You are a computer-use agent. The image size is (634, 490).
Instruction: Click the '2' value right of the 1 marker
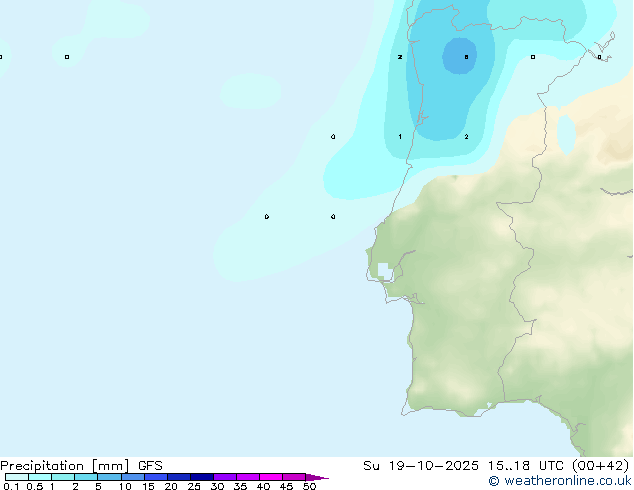pos(466,137)
